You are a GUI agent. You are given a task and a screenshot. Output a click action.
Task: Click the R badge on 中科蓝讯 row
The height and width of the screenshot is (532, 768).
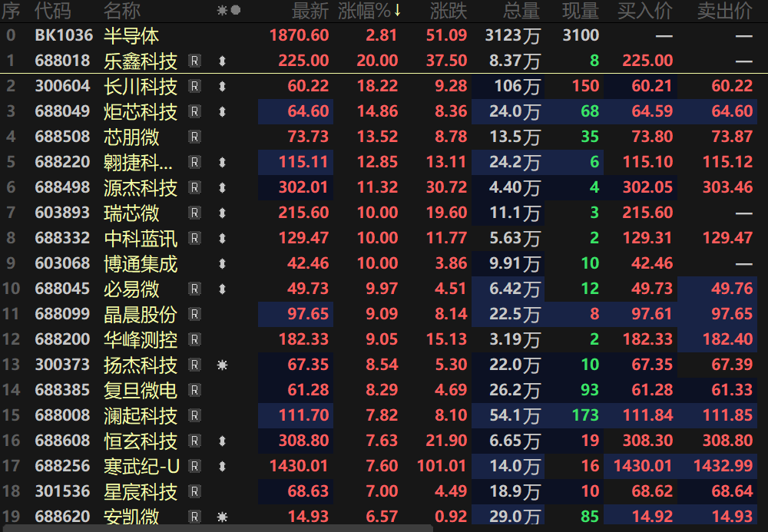tap(194, 238)
